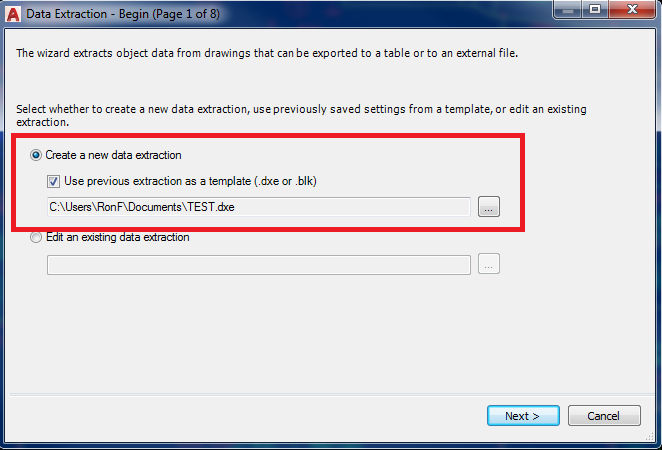Click the resize grip in the dialog corner
662x450 pixels.
tap(650, 437)
